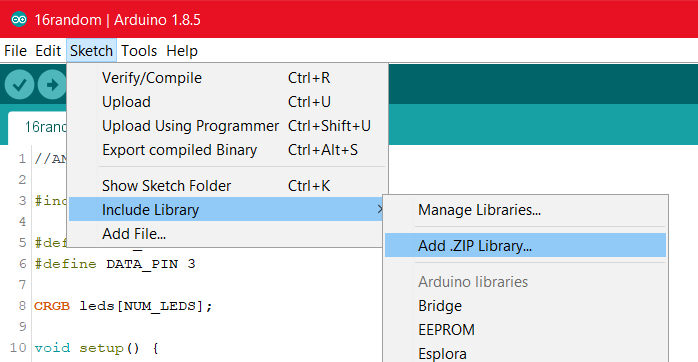Open Manage Libraries... option

[x=525, y=210]
